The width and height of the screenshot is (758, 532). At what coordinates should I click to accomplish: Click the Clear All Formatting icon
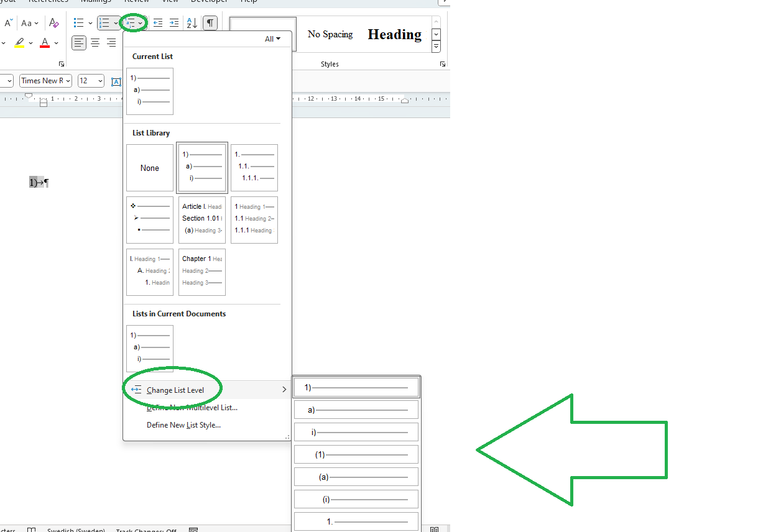53,22
